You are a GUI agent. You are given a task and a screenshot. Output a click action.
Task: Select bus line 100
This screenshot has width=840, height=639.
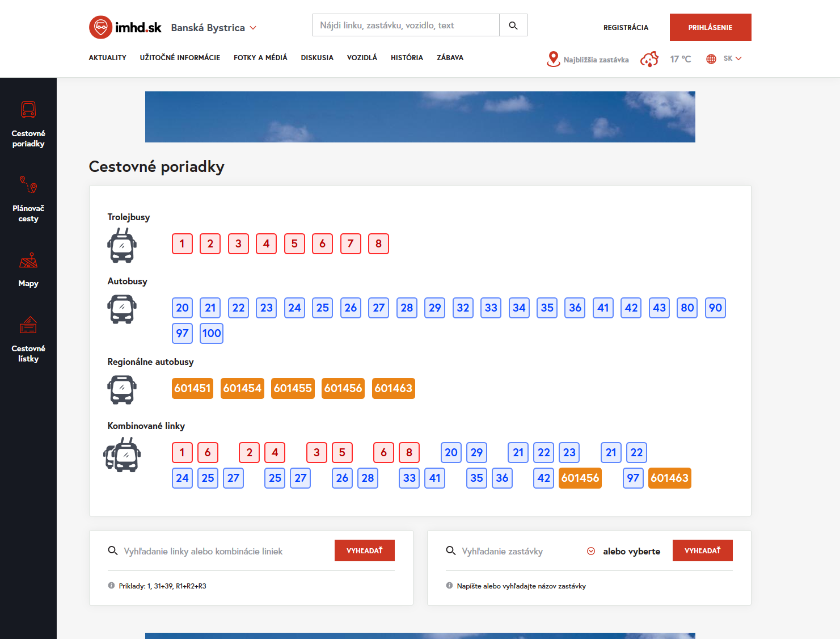(212, 334)
